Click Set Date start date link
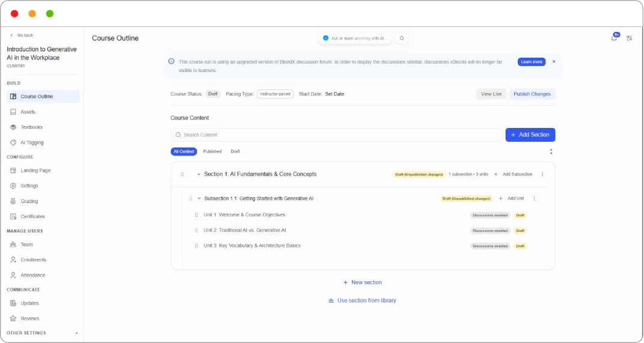644x343 pixels. pos(335,94)
